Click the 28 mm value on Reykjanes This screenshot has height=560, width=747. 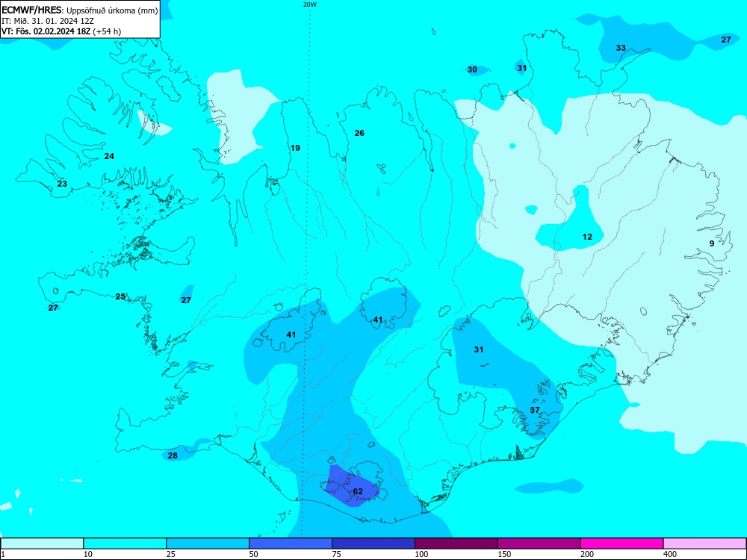tap(173, 455)
